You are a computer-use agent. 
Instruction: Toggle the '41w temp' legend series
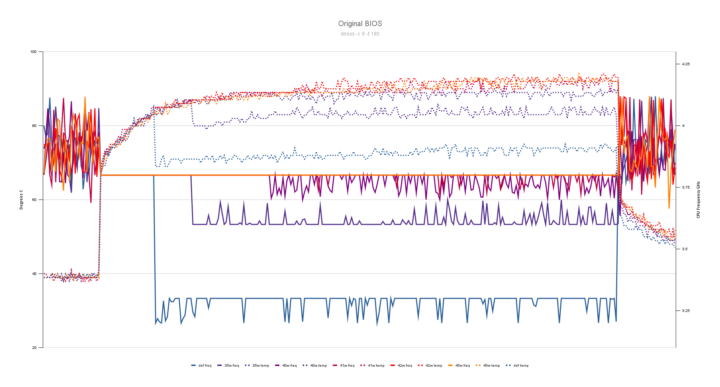(372, 365)
